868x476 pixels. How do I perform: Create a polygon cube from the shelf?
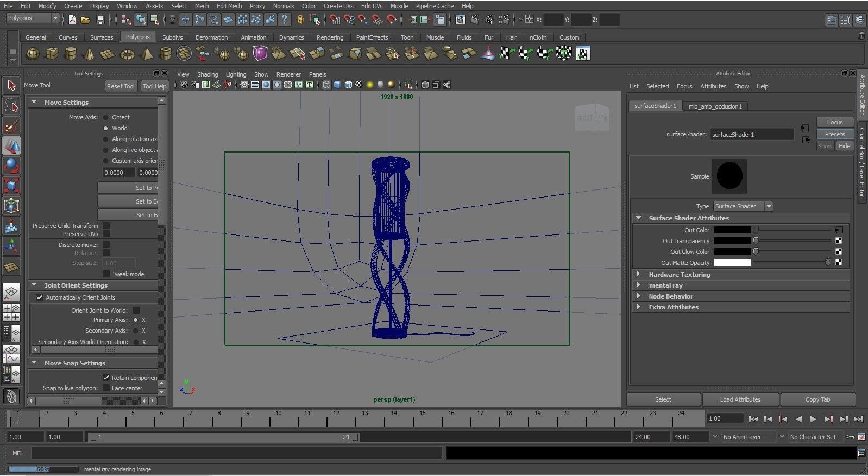[52, 54]
